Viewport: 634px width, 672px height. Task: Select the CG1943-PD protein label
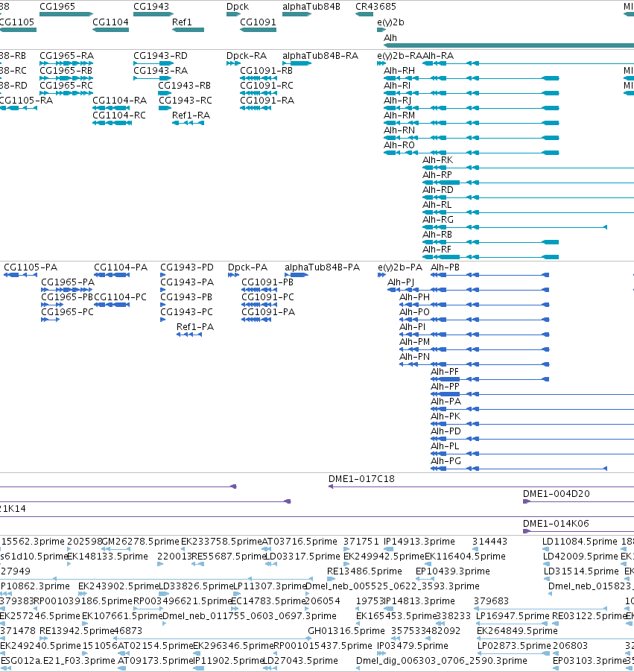[x=187, y=267]
